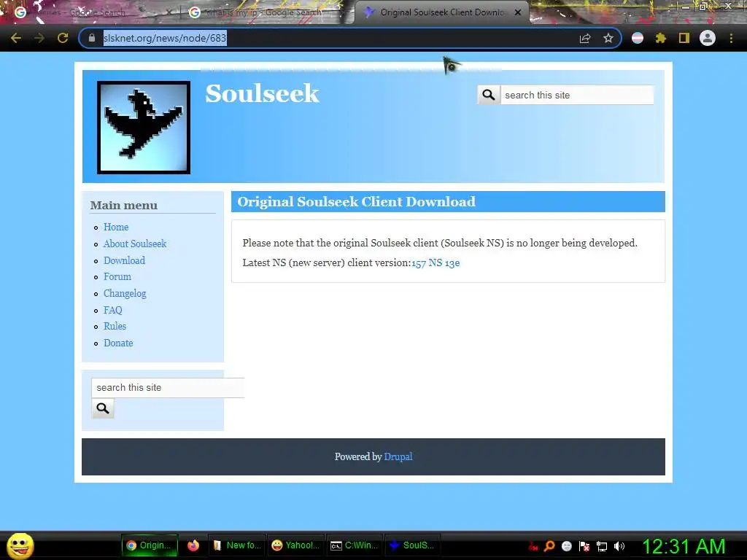The height and width of the screenshot is (560, 747).
Task: Click the network tray icon
Action: click(602, 546)
